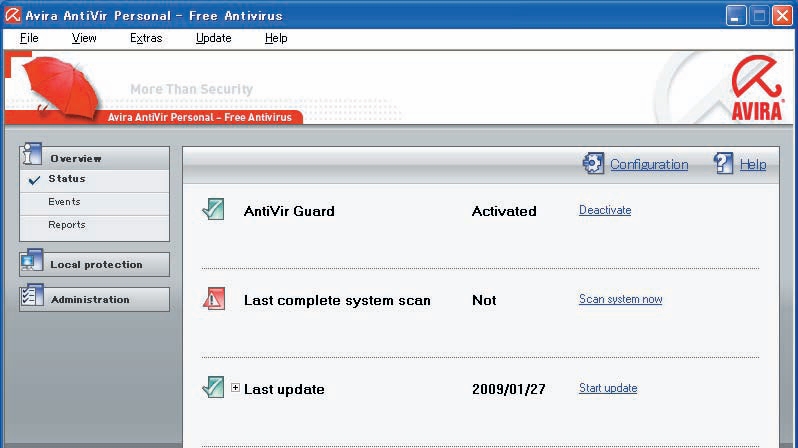Click the Activated status text
The image size is (798, 448).
pos(504,211)
